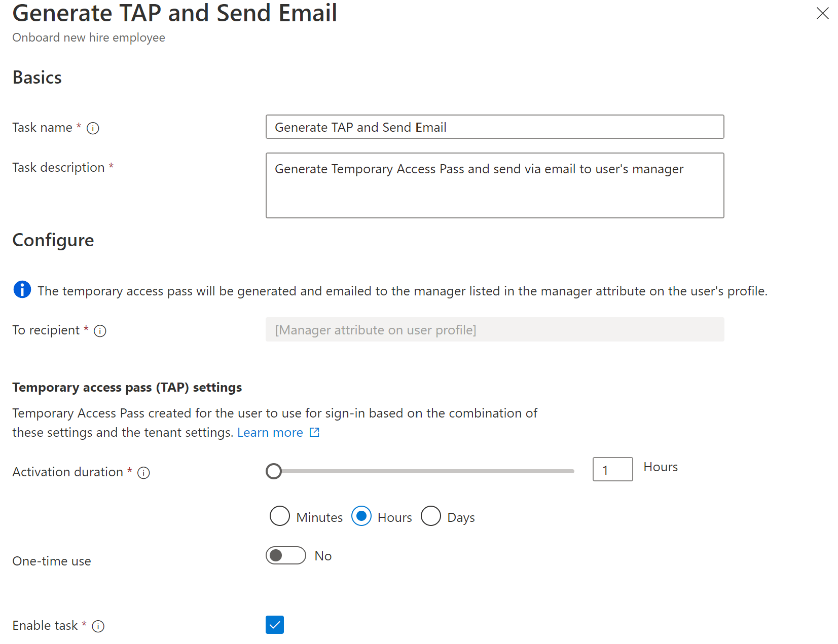Click the external link icon beside Learn more
838x644 pixels.
pos(314,432)
